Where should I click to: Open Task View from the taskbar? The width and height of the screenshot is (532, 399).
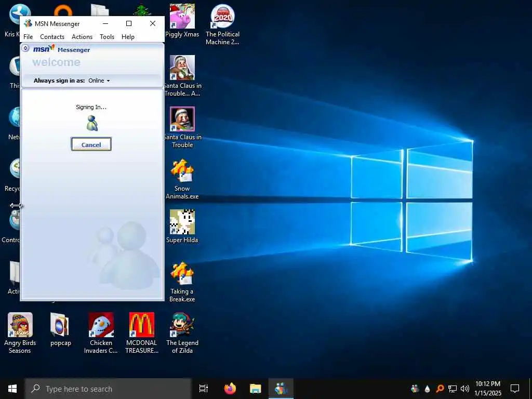(203, 389)
